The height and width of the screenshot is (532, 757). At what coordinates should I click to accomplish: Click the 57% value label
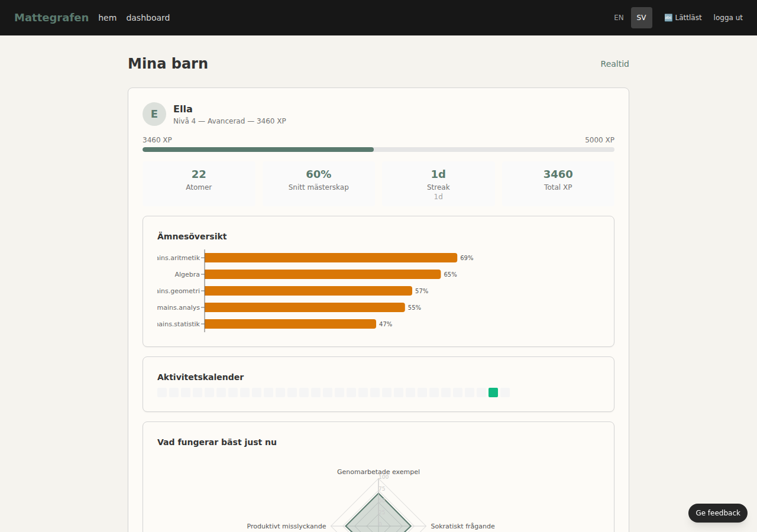tap(422, 291)
